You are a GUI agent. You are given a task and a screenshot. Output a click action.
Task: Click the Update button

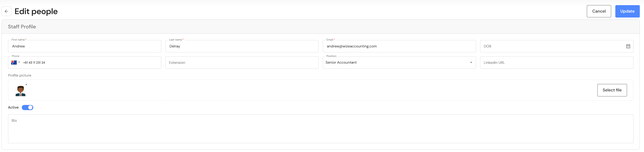coord(627,11)
